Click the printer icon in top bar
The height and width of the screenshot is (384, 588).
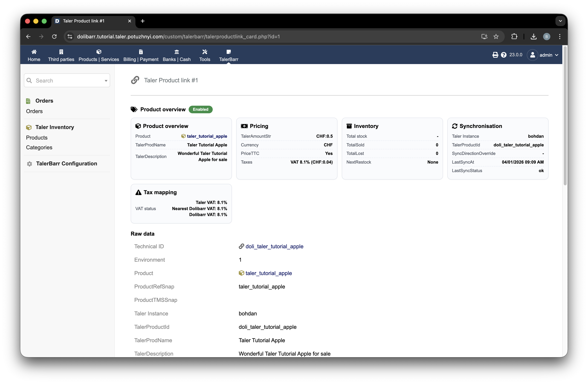tap(495, 55)
